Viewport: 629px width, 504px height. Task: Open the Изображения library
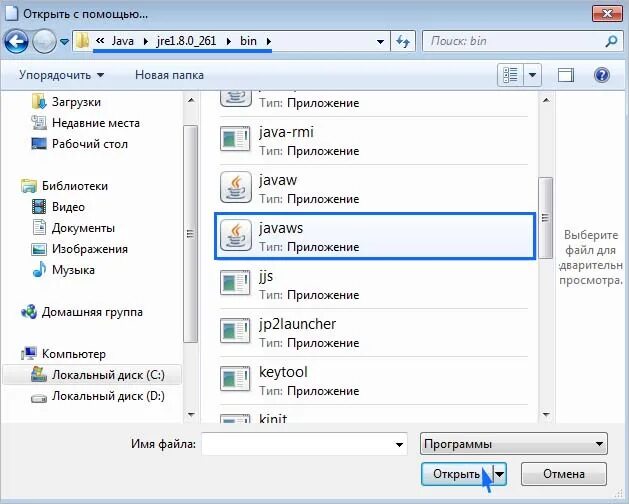[x=90, y=249]
